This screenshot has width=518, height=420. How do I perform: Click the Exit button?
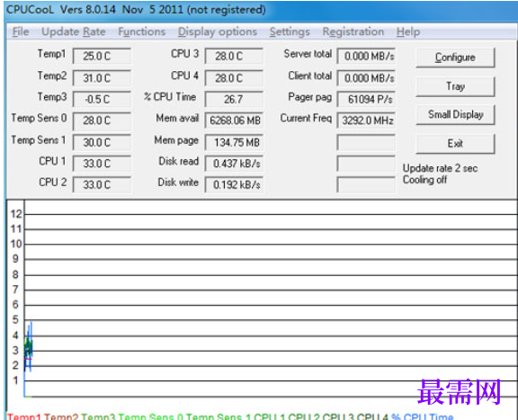(455, 143)
